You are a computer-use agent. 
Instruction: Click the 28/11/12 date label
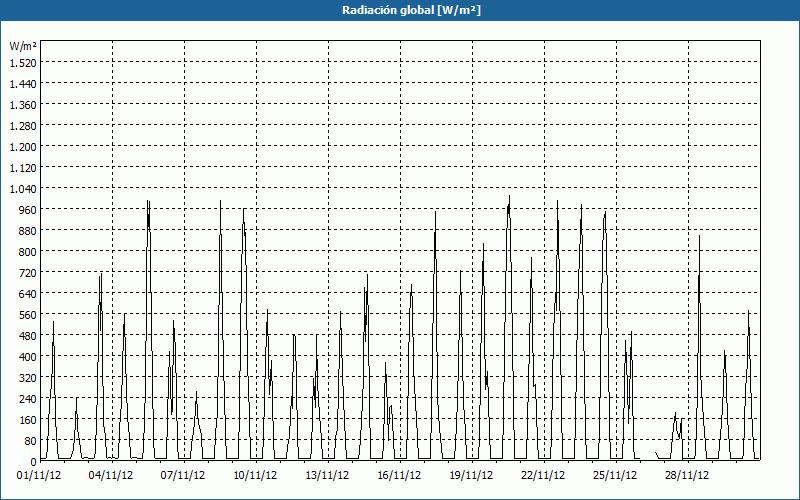(x=687, y=476)
